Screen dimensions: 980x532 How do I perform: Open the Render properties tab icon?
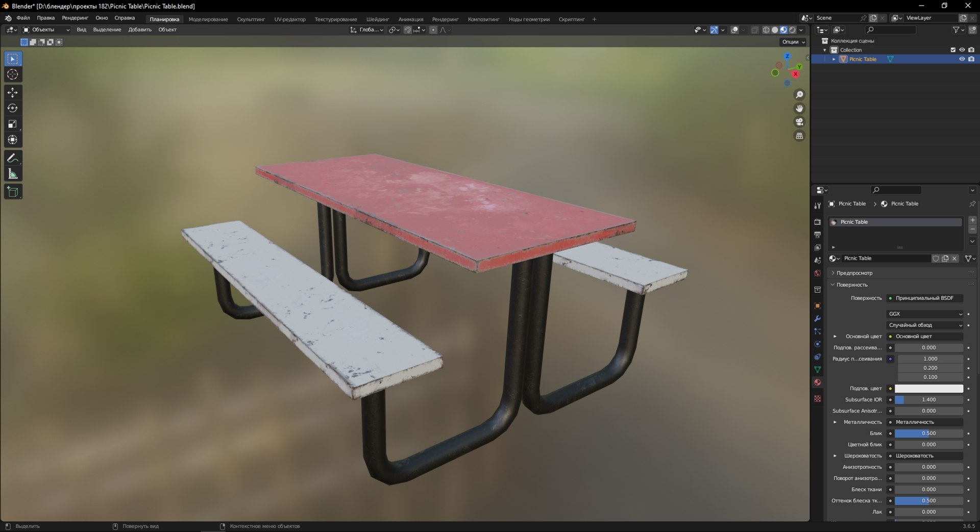[x=817, y=222]
